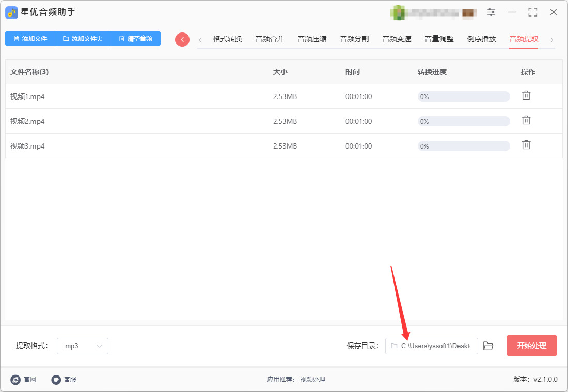Click the 清空音频 button
This screenshot has width=568, height=392.
click(x=135, y=39)
